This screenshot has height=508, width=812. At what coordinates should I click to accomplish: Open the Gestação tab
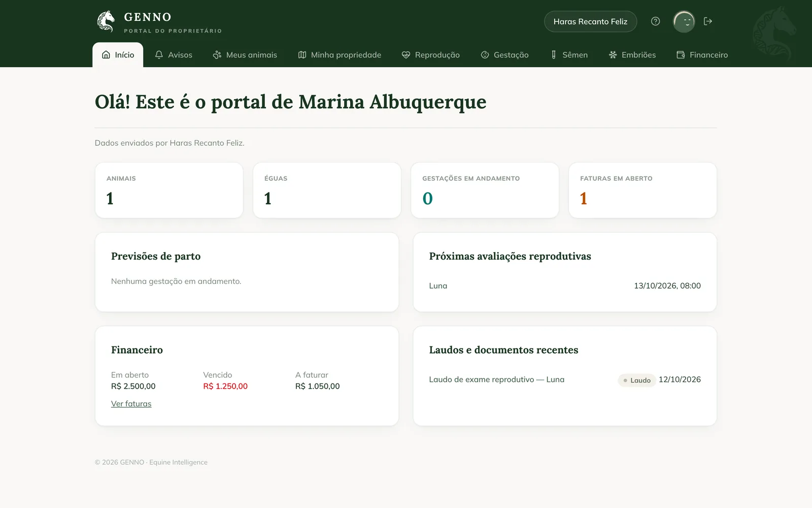505,55
